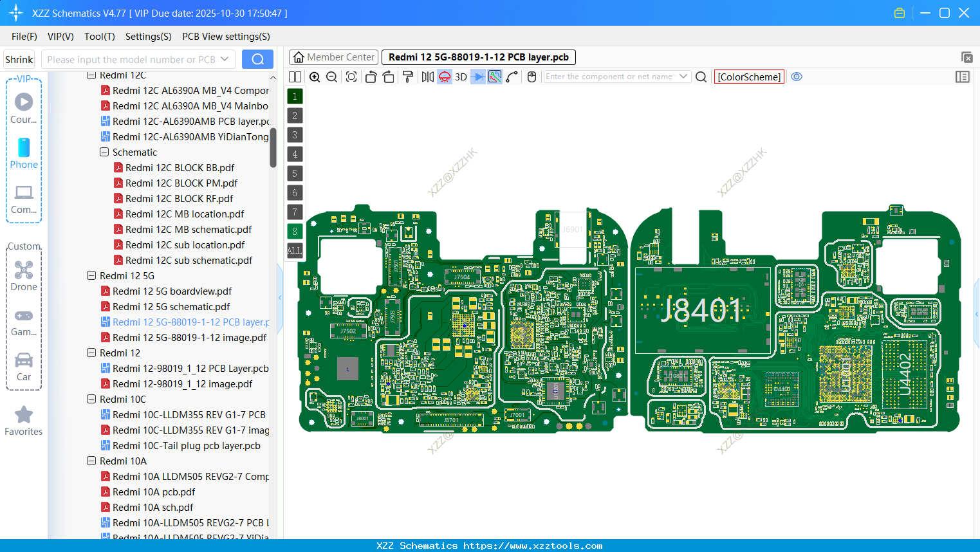Select layer 1 in the layer list
Image resolution: width=980 pixels, height=552 pixels.
[294, 96]
